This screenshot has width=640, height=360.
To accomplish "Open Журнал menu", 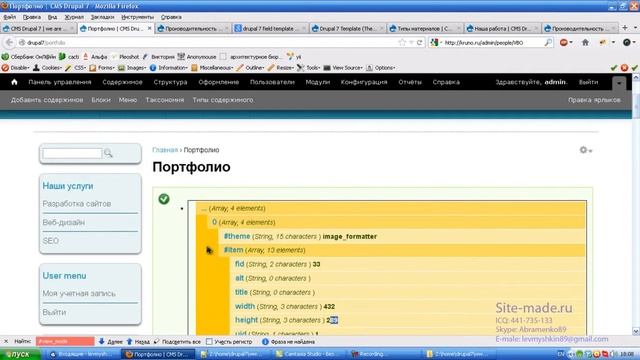I will (74, 17).
